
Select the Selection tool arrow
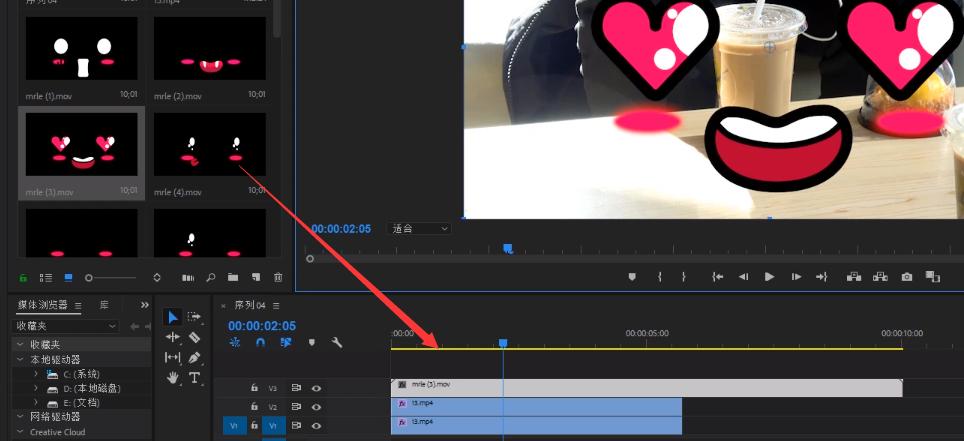(x=173, y=317)
